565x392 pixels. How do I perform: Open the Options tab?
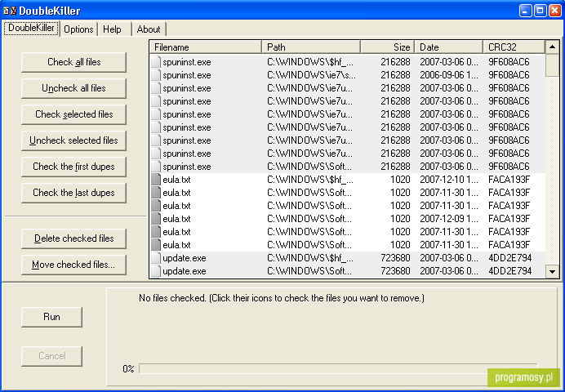click(x=78, y=29)
